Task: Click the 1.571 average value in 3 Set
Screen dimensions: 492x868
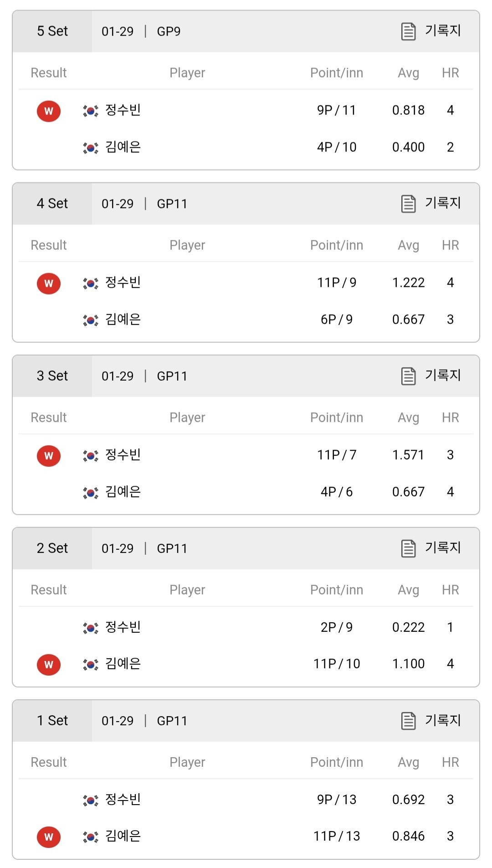Action: pos(408,455)
